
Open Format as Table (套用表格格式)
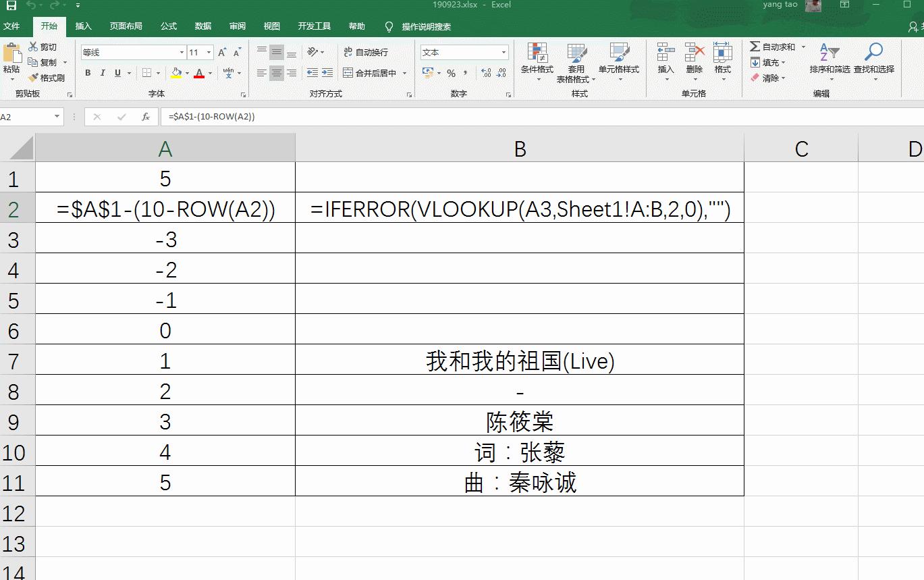576,62
